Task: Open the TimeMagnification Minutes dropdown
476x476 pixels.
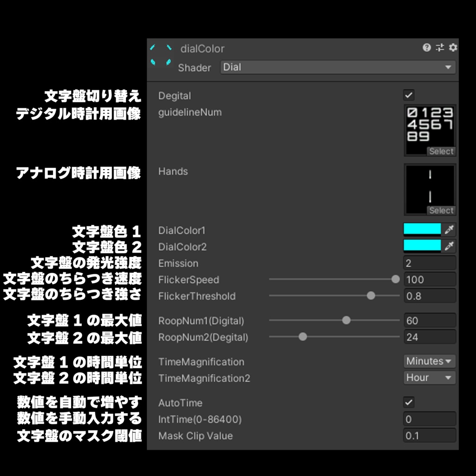Action: pyautogui.click(x=429, y=361)
